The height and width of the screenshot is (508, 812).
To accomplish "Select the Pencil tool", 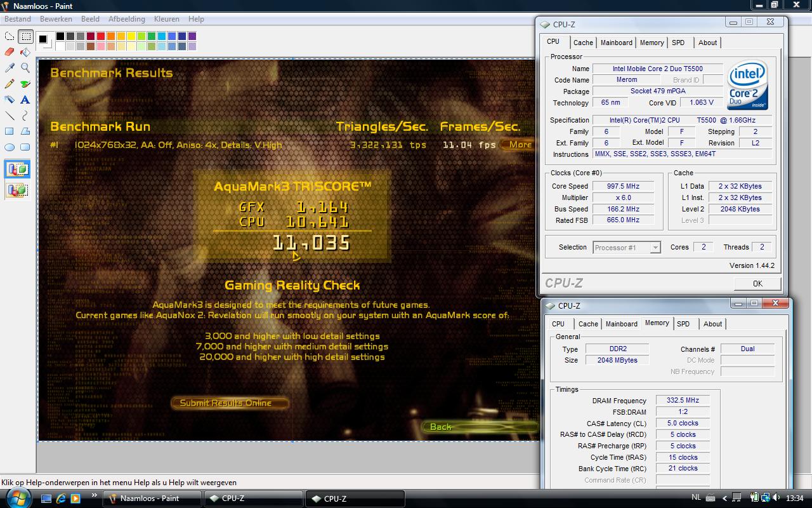I will (10, 84).
